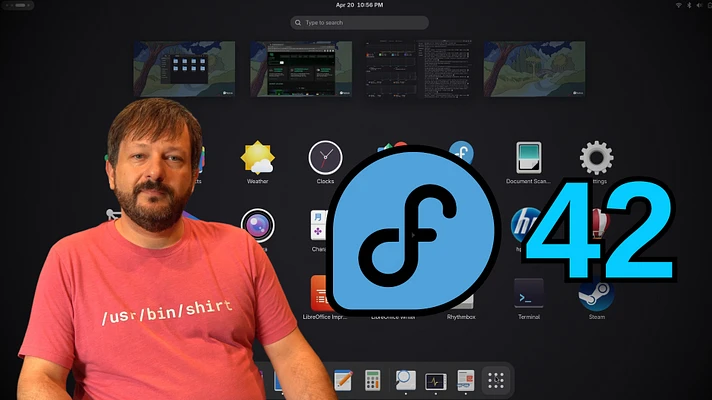Open the magnifier app in the dock
This screenshot has height=400, width=712.
405,380
